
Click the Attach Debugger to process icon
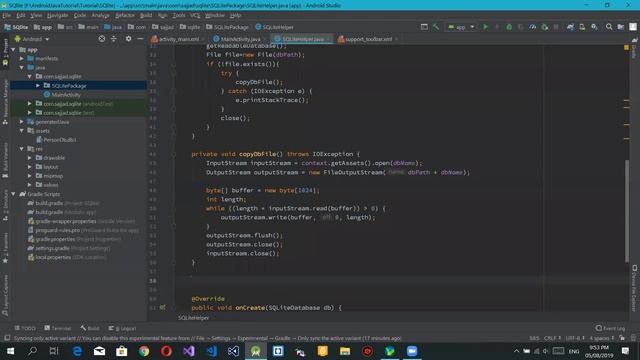tap(544, 27)
